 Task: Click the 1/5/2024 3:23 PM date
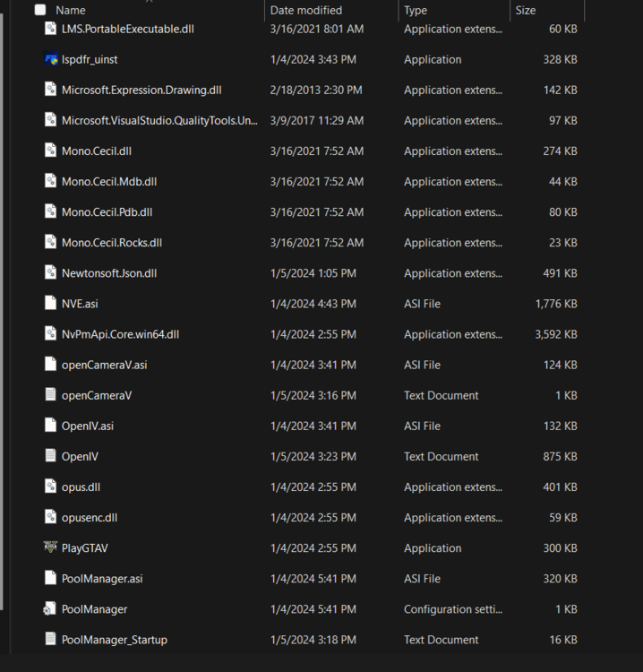tap(313, 456)
